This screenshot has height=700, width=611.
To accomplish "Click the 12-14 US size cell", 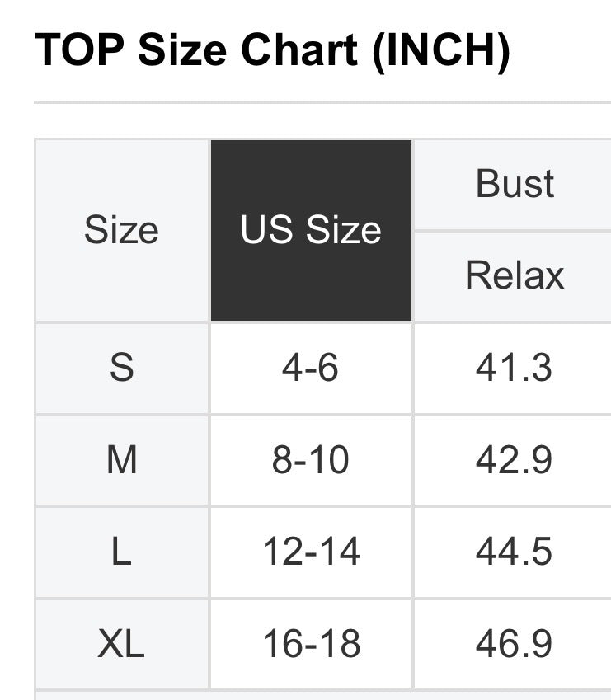I will tap(311, 552).
